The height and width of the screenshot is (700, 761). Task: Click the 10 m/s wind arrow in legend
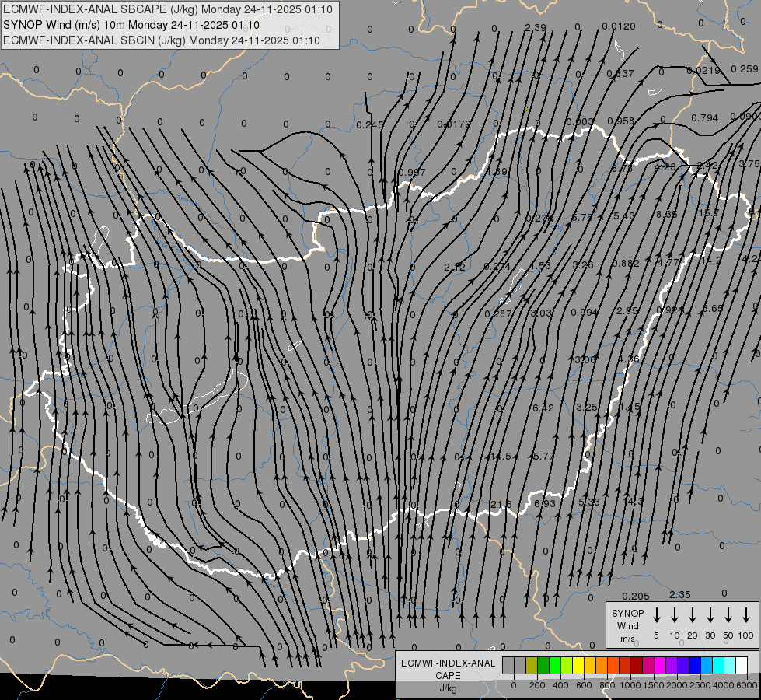674,615
